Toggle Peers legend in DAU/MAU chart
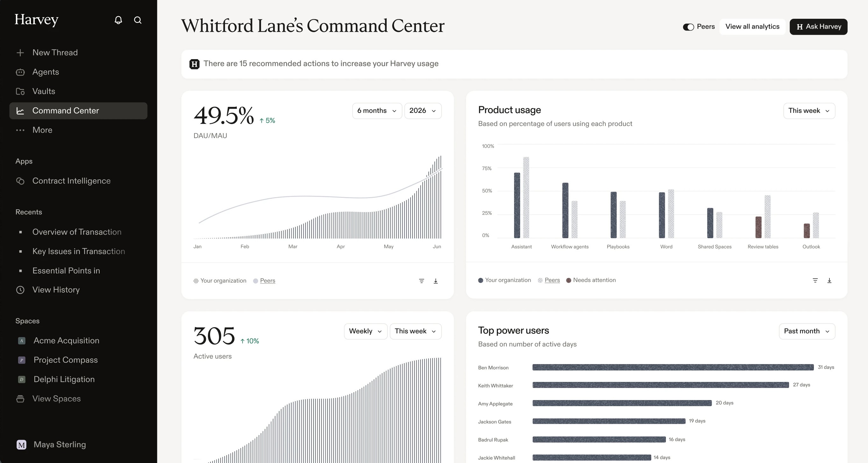Screen dimensions: 868x463 [x=268, y=280]
